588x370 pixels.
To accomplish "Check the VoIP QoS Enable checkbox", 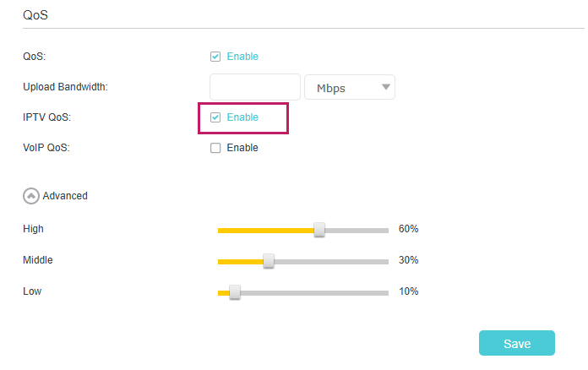I will click(x=215, y=148).
